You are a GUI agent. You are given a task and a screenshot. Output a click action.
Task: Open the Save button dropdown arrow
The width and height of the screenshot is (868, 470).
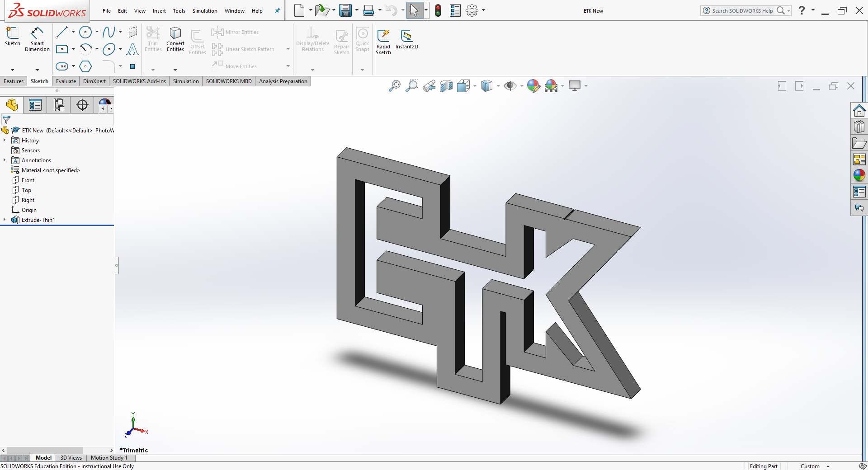[x=357, y=10]
